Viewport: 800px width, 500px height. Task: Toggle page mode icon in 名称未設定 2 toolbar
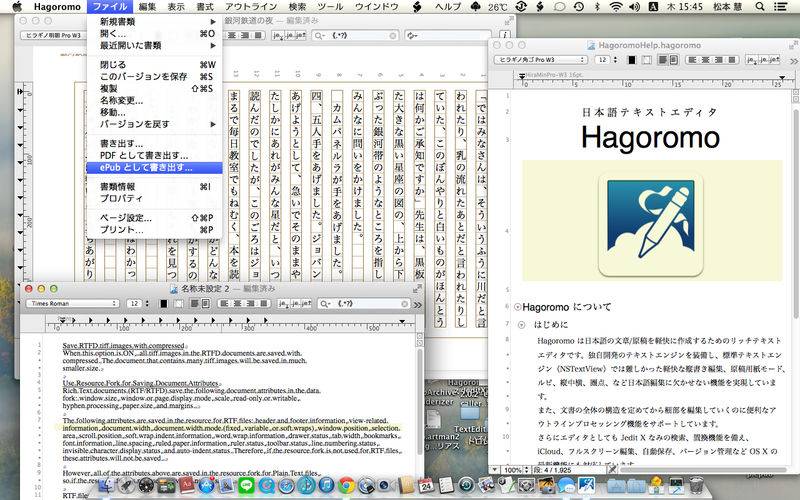(x=205, y=304)
